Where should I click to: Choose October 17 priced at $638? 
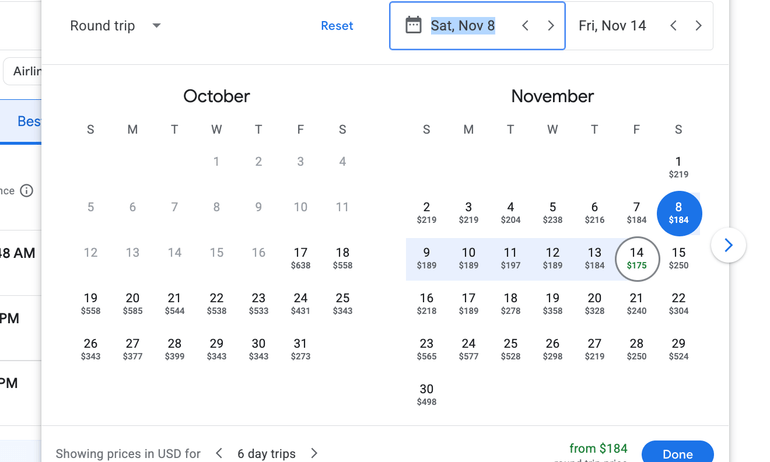tap(300, 258)
